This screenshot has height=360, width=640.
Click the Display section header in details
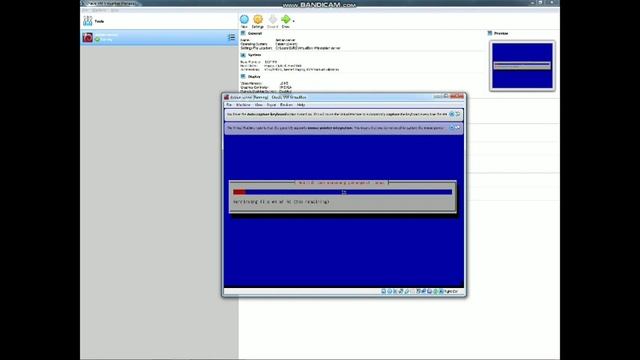(254, 77)
